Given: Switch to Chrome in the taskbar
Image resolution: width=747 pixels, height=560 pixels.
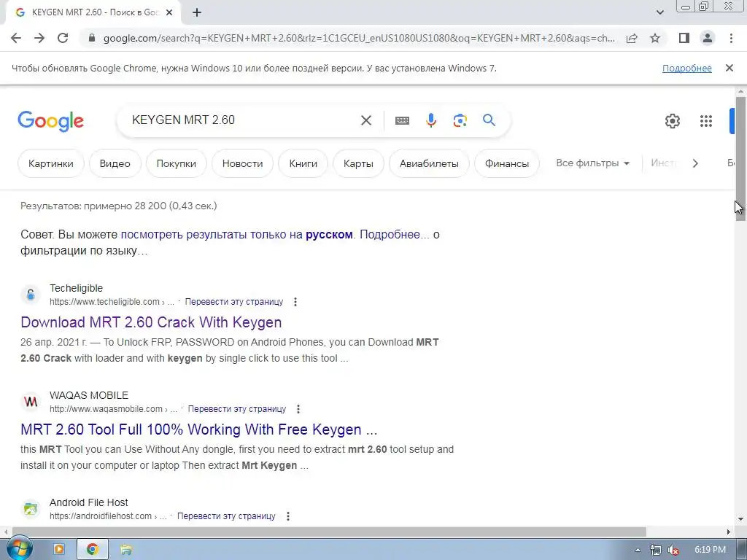Looking at the screenshot, I should click(93, 549).
